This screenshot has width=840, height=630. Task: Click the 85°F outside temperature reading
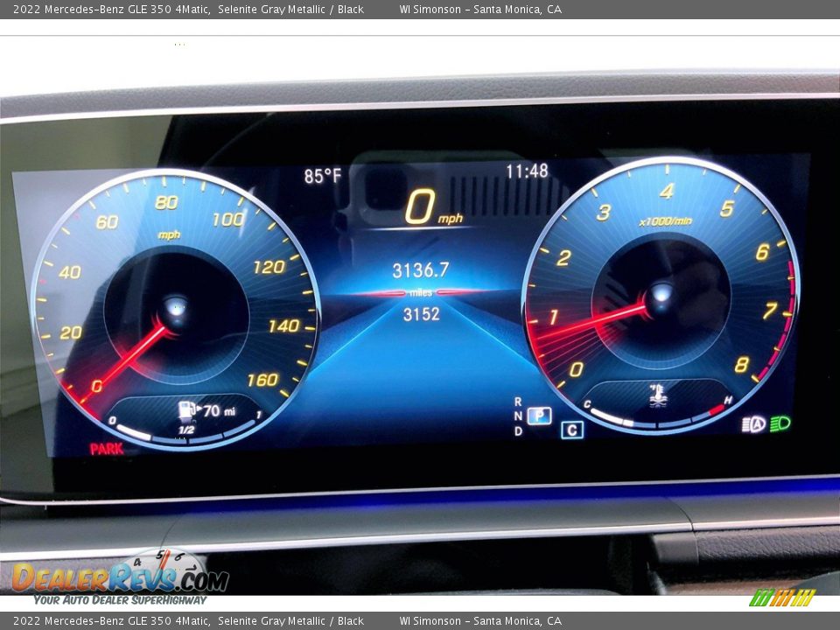click(323, 176)
